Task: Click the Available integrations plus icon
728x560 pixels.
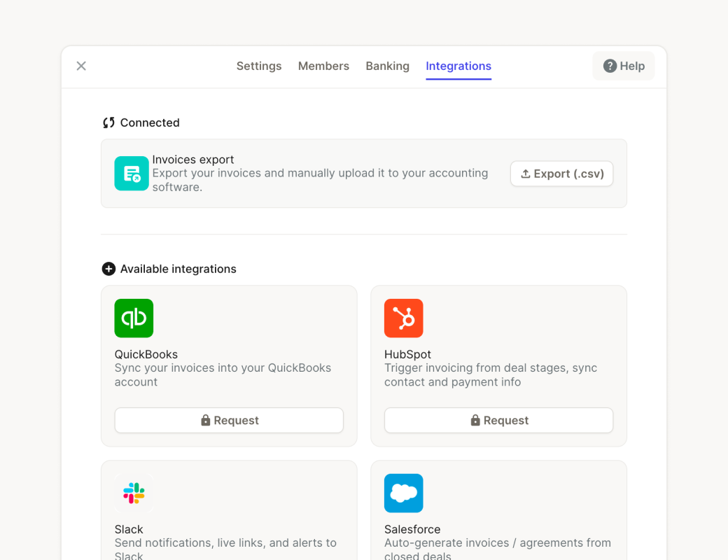Action: 108,269
